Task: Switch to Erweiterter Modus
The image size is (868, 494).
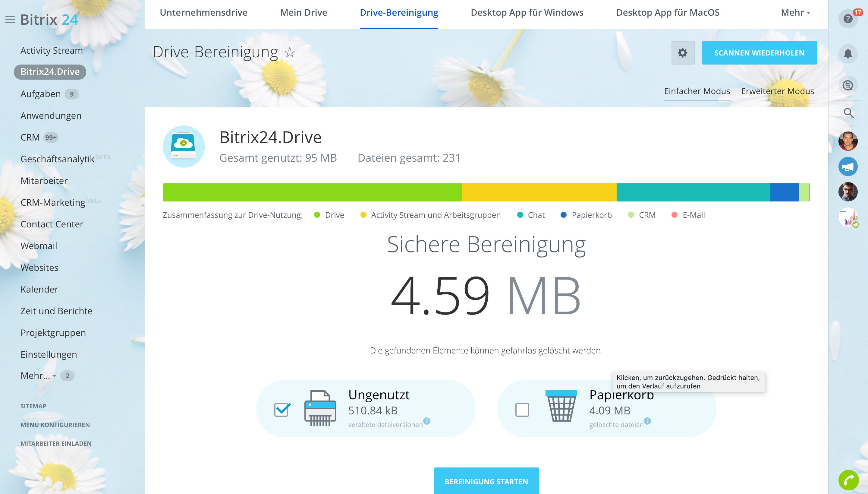Action: click(778, 91)
